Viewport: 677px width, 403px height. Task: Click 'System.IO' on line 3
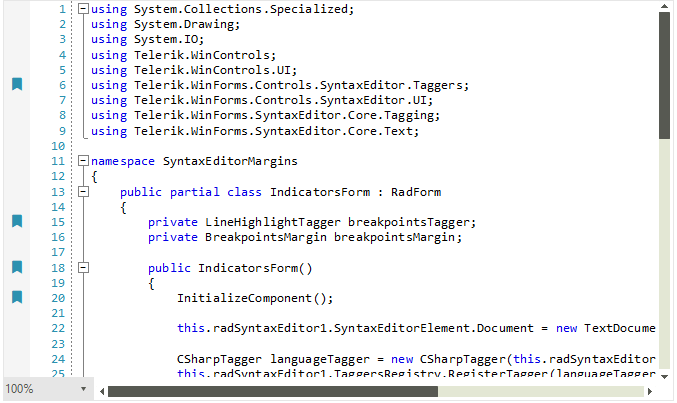(166, 39)
